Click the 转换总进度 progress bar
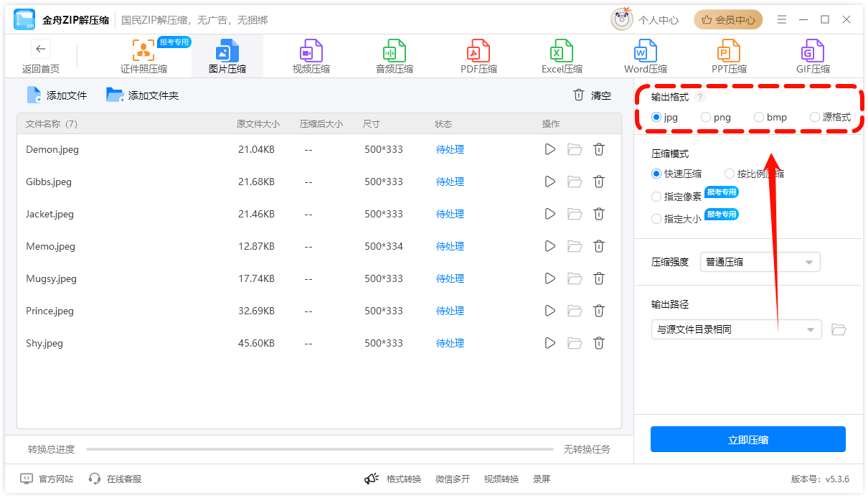 pyautogui.click(x=320, y=449)
